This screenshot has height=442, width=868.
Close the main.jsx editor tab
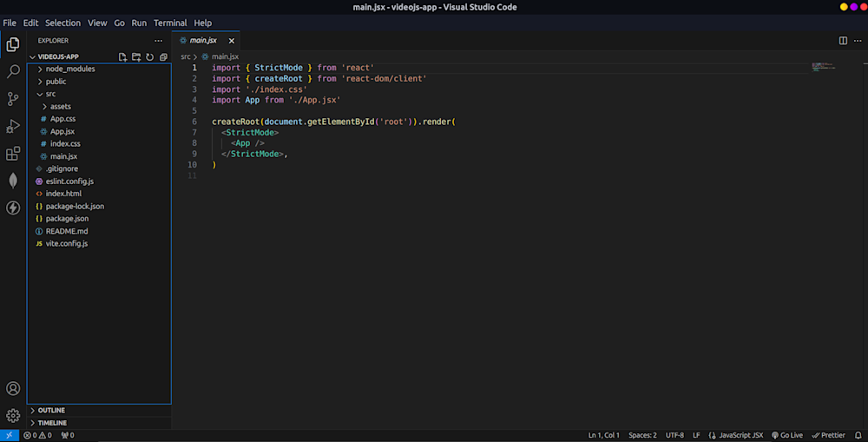[x=232, y=41]
